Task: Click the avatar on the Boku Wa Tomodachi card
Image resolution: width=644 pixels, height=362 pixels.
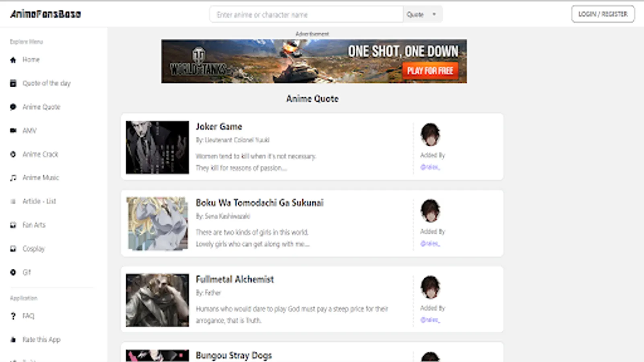Action: (x=430, y=211)
